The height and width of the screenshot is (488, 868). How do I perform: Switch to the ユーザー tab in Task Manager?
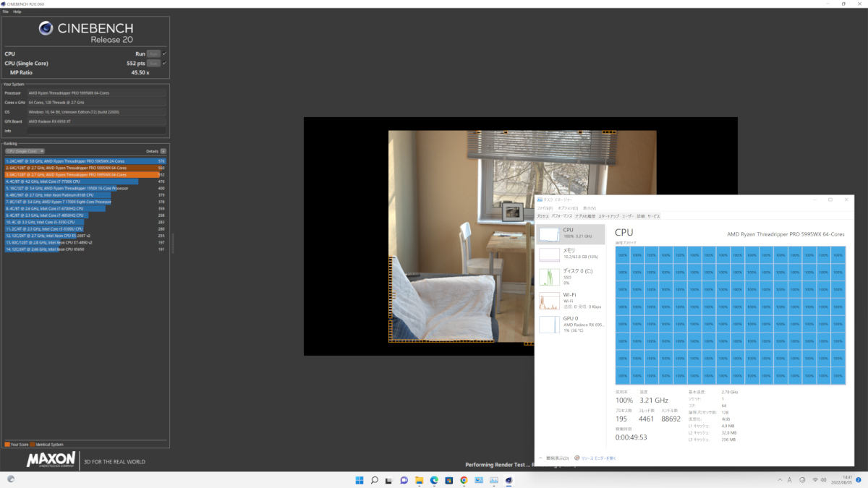click(628, 216)
